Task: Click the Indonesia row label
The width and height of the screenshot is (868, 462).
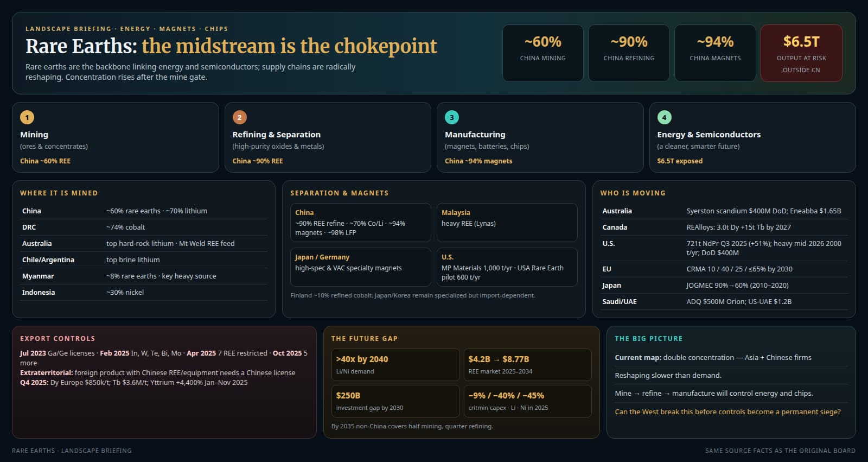Action: pyautogui.click(x=39, y=293)
